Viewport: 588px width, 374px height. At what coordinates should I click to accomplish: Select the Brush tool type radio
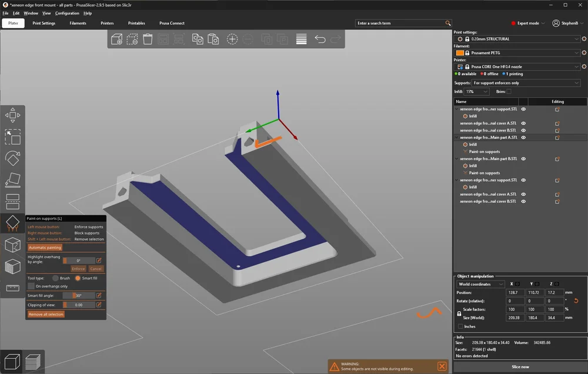tap(55, 278)
